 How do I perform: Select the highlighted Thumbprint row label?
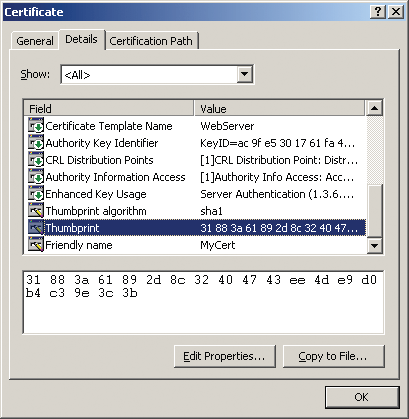pyautogui.click(x=72, y=228)
